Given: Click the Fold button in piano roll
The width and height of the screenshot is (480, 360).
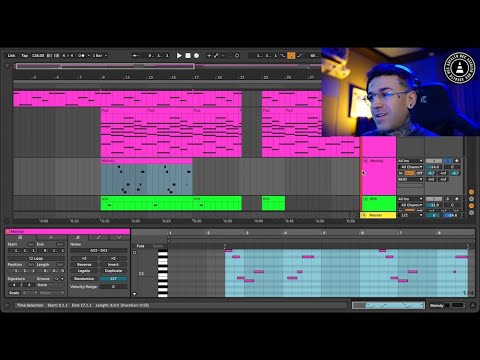Looking at the screenshot, I should click(x=141, y=246).
